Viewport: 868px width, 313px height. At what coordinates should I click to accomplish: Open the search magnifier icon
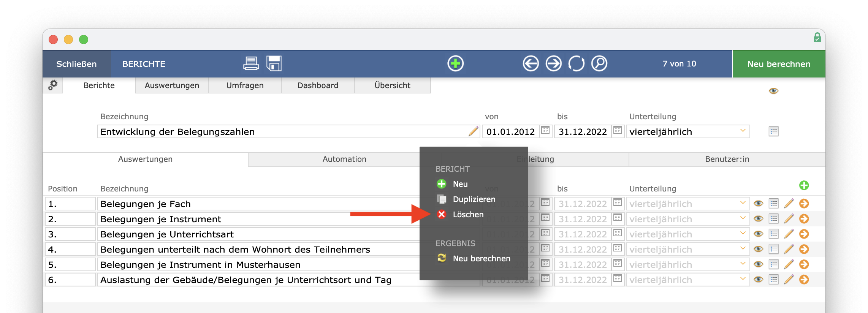pos(599,63)
